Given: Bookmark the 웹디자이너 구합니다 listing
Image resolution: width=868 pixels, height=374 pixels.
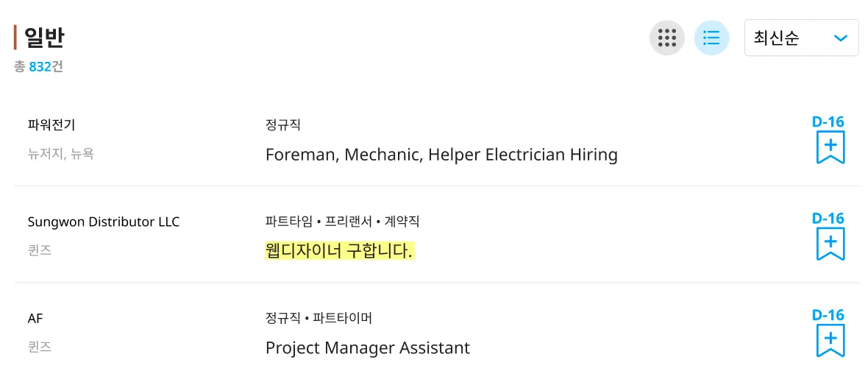Looking at the screenshot, I should coord(830,243).
